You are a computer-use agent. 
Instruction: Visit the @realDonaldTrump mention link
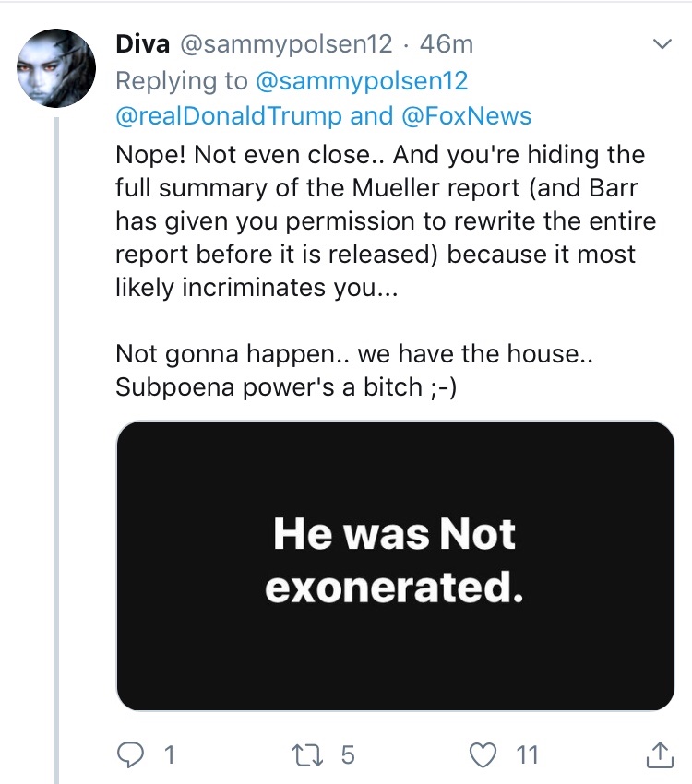click(229, 116)
